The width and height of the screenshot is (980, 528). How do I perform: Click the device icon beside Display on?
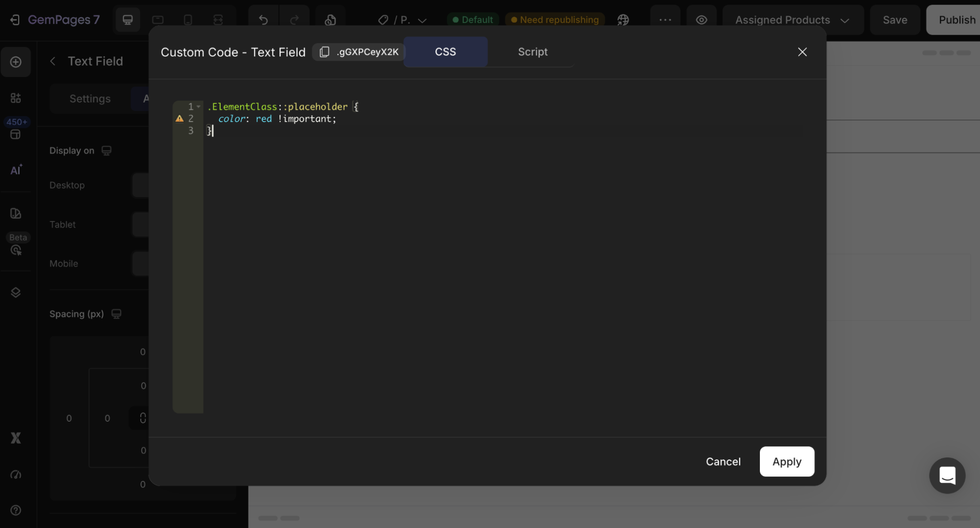coord(106,151)
